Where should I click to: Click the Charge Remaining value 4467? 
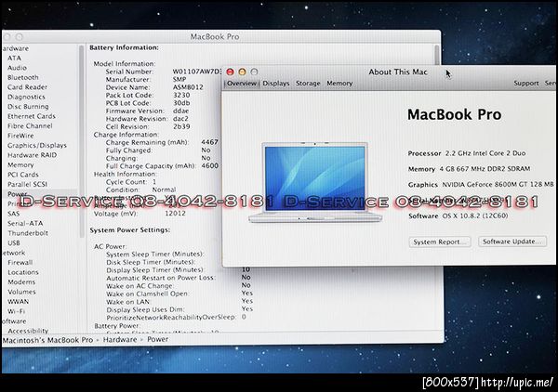coord(209,142)
